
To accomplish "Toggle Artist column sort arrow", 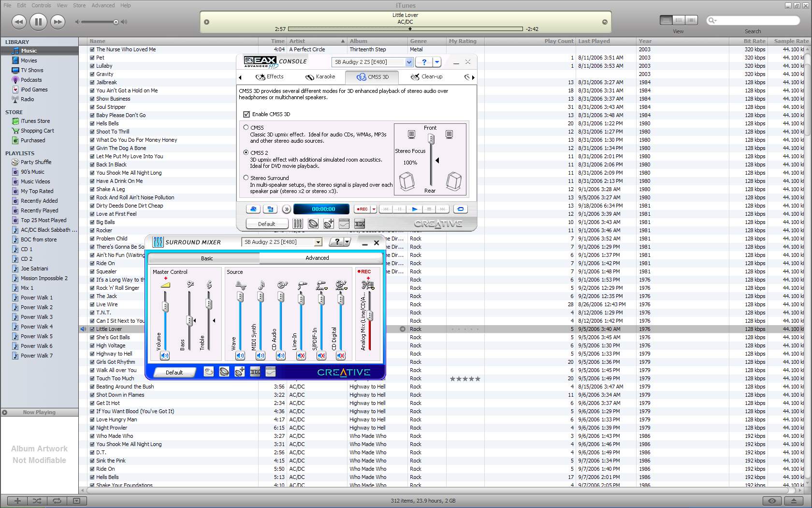I will (x=343, y=41).
